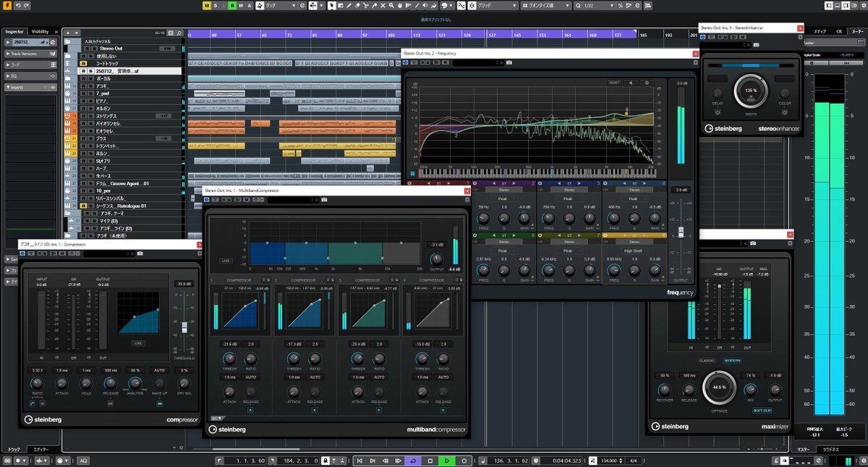Switch to the Visibility tab
Viewport: 868px width, 467px height.
(x=40, y=31)
